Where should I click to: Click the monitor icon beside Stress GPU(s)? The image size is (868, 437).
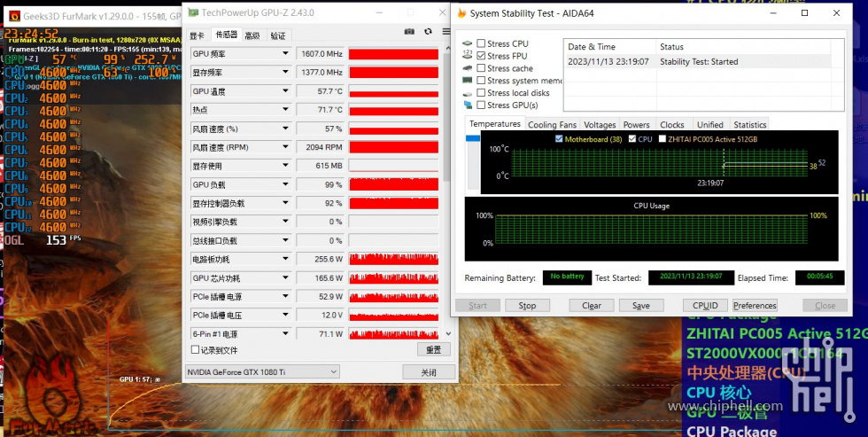click(x=468, y=105)
